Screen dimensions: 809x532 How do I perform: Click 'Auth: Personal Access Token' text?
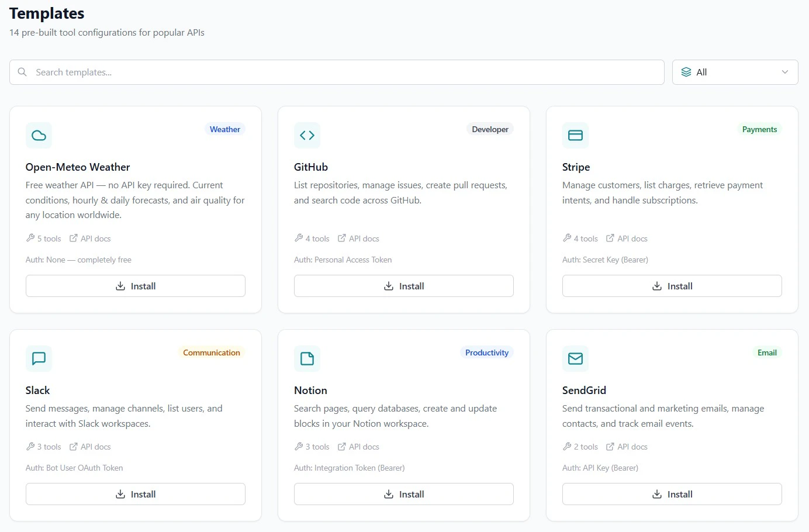pos(343,260)
